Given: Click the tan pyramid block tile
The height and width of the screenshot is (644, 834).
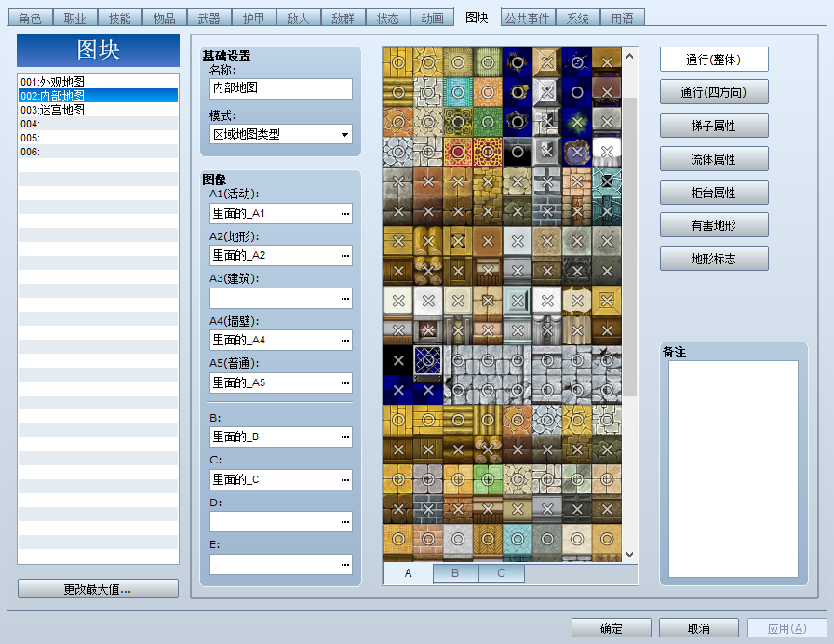Looking at the screenshot, I should [x=546, y=62].
